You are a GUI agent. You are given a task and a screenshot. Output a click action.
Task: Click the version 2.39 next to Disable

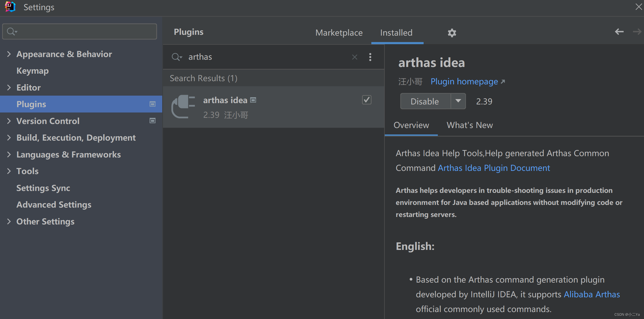pos(484,102)
